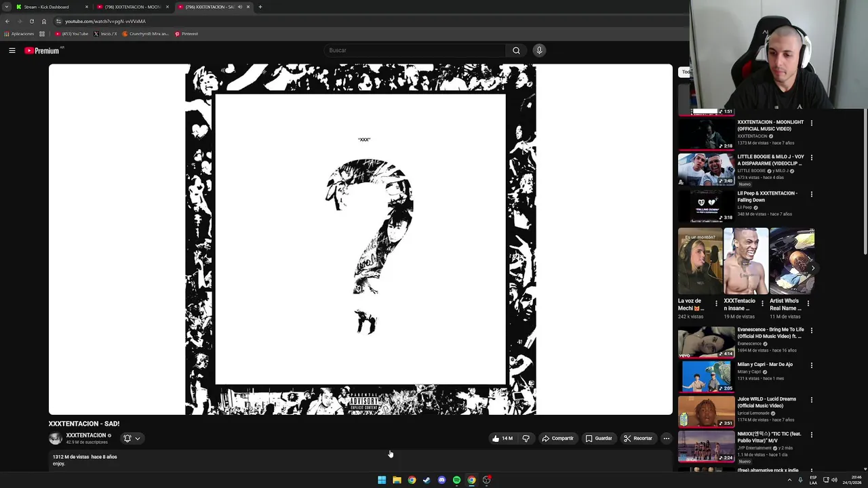Screen dimensions: 868x488
Task: Open options for La voz de Mechi short
Action: click(716, 303)
